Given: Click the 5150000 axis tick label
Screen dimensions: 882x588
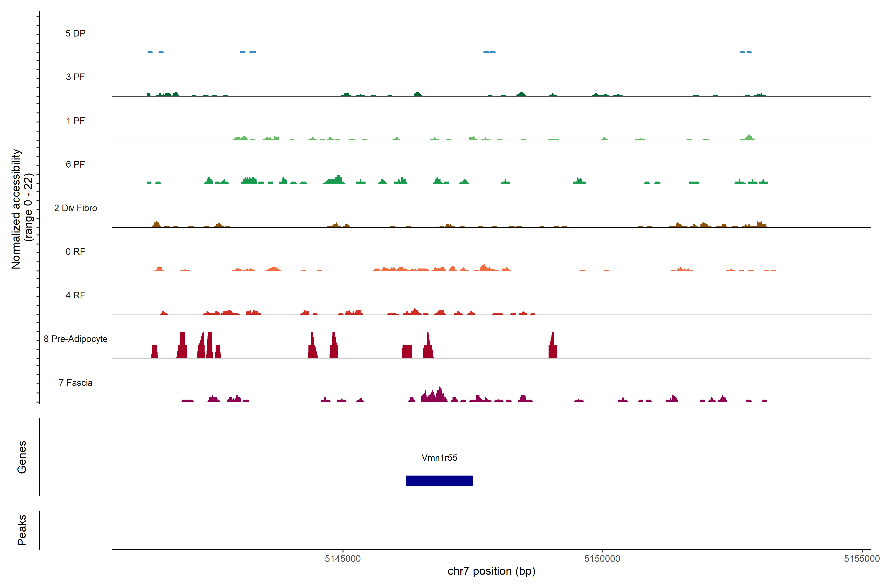Looking at the screenshot, I should point(602,558).
